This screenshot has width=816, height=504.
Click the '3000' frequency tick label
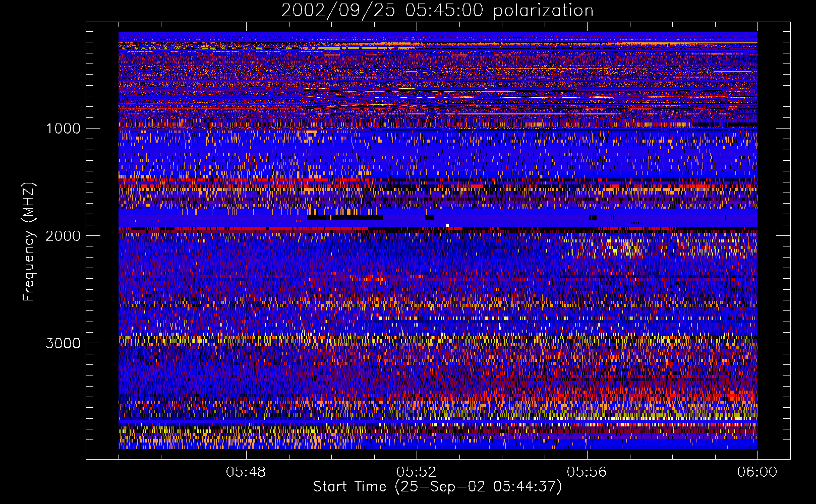[63, 343]
